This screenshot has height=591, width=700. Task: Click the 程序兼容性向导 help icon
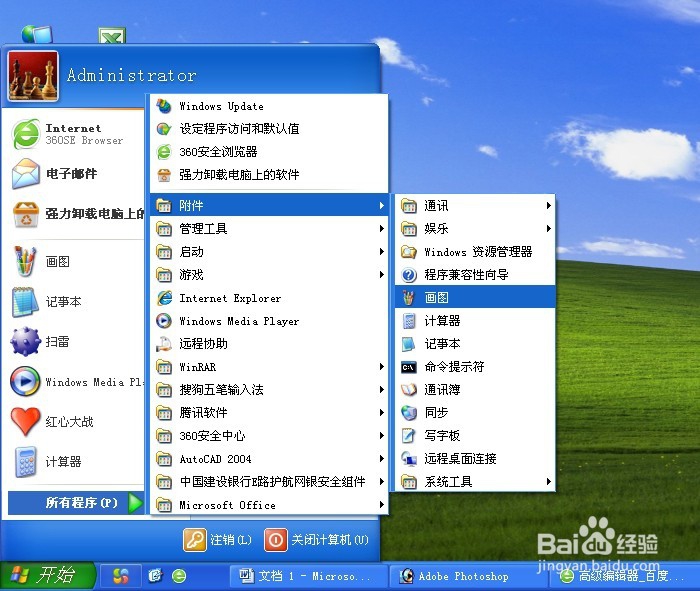click(x=408, y=275)
